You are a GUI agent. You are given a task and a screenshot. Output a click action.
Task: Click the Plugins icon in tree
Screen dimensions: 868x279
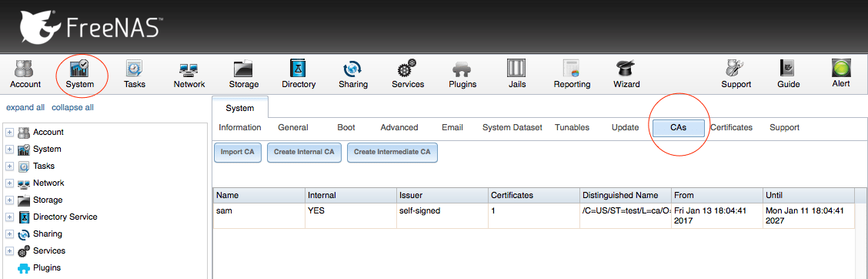[x=24, y=268]
